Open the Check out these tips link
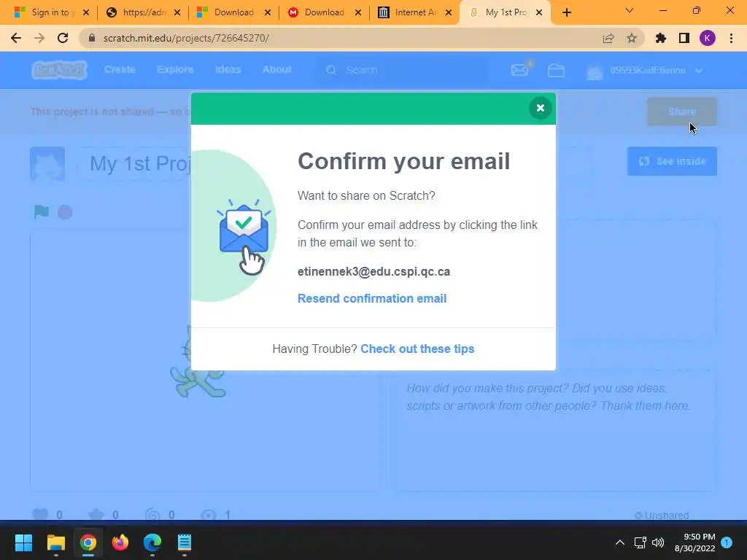This screenshot has height=560, width=747. pos(417,349)
